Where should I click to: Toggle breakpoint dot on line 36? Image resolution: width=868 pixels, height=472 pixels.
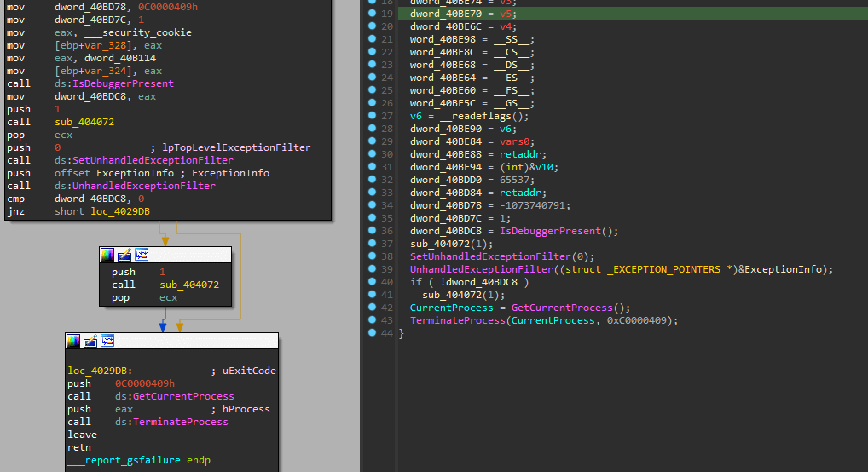373,231
